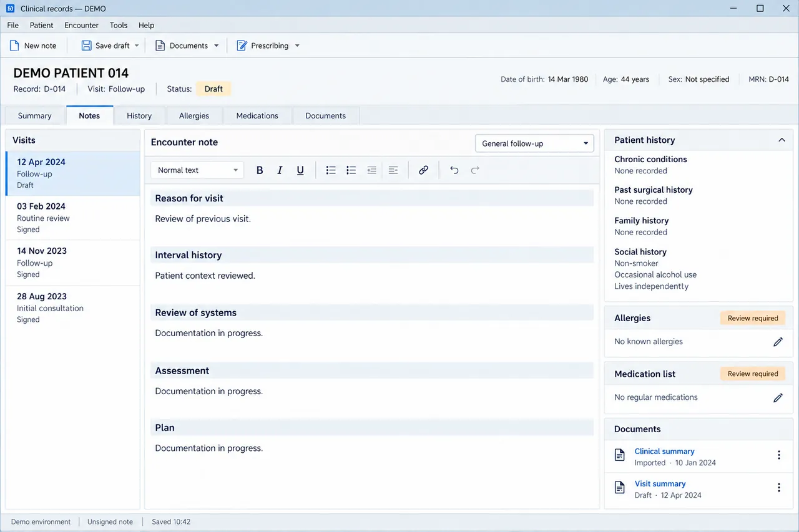Select the 03 Feb 2024 Routine review visit
Image resolution: width=799 pixels, height=532 pixels.
(x=72, y=218)
